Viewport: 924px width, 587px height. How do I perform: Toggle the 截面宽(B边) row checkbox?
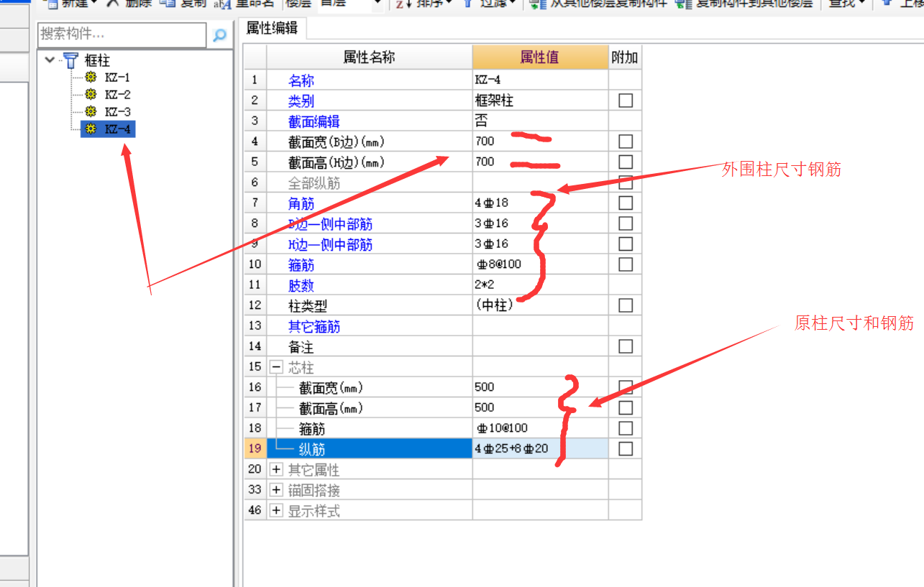click(626, 142)
